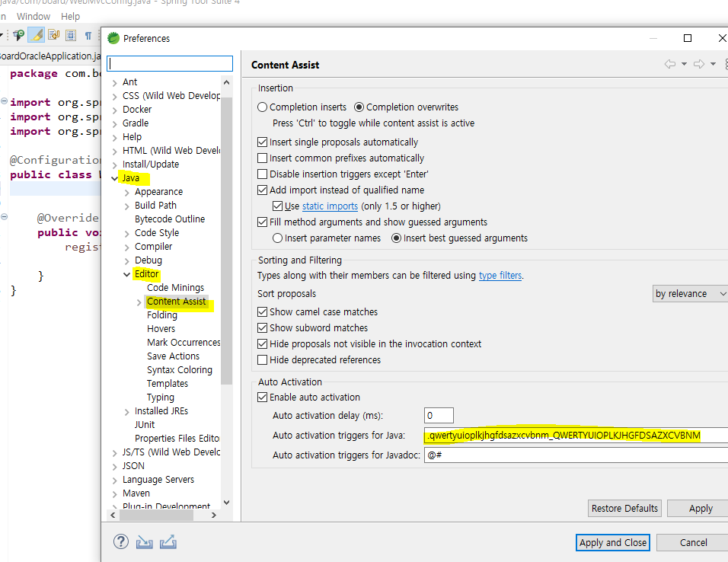Click the export preferences icon
Viewport: 728px width, 562px height.
click(x=168, y=541)
